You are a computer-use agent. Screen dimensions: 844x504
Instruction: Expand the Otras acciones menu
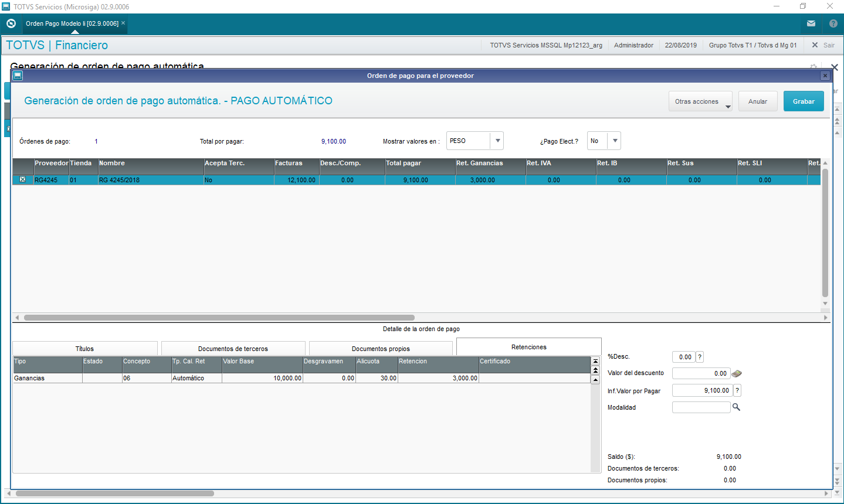(x=700, y=101)
